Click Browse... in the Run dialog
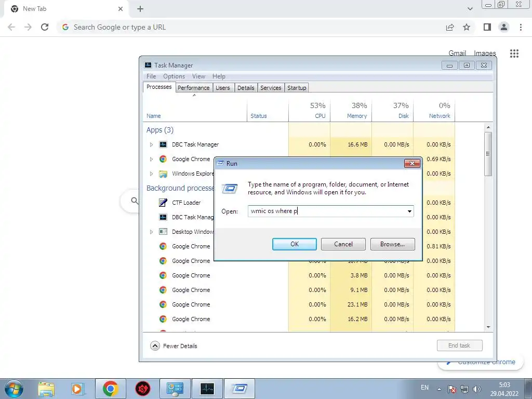The image size is (532, 399). (393, 244)
